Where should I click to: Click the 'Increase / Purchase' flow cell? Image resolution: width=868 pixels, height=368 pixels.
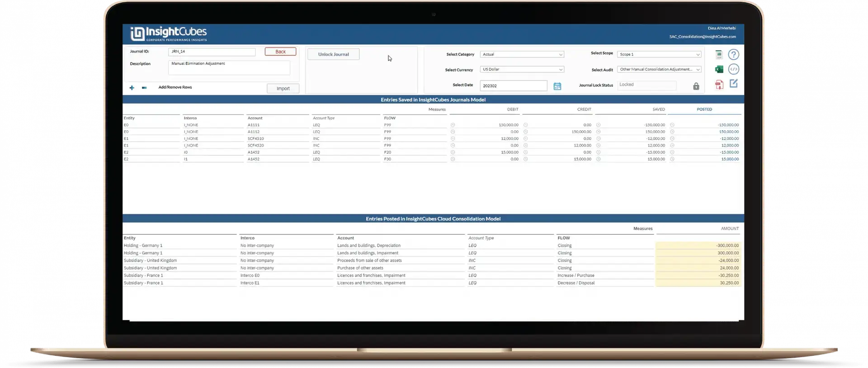click(576, 275)
